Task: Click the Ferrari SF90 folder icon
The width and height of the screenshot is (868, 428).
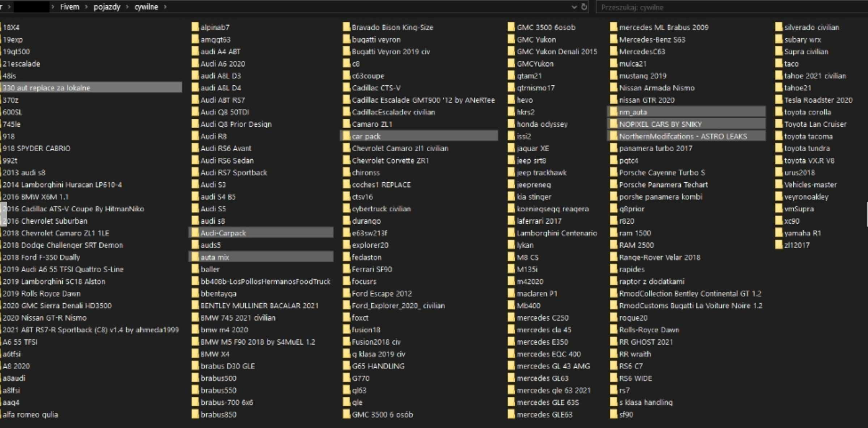Action: click(346, 269)
